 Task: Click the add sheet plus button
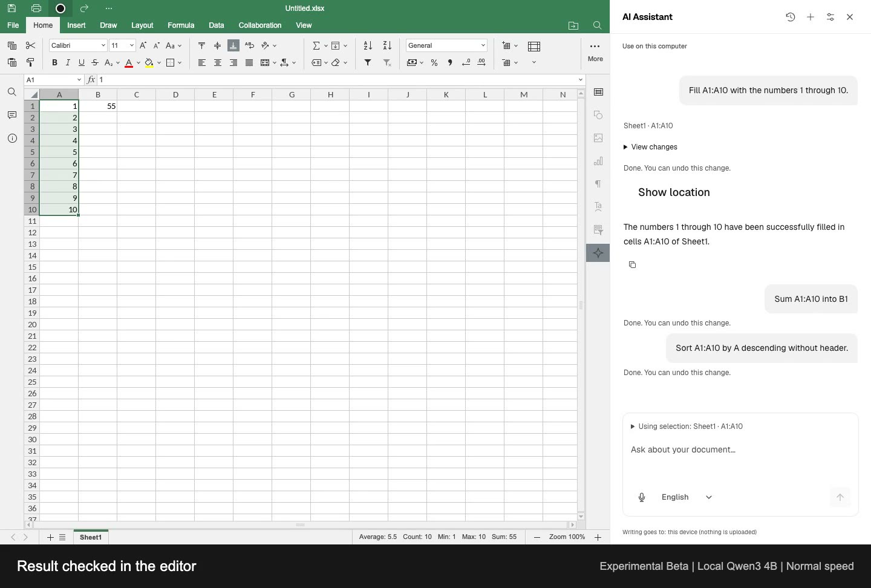pyautogui.click(x=50, y=537)
